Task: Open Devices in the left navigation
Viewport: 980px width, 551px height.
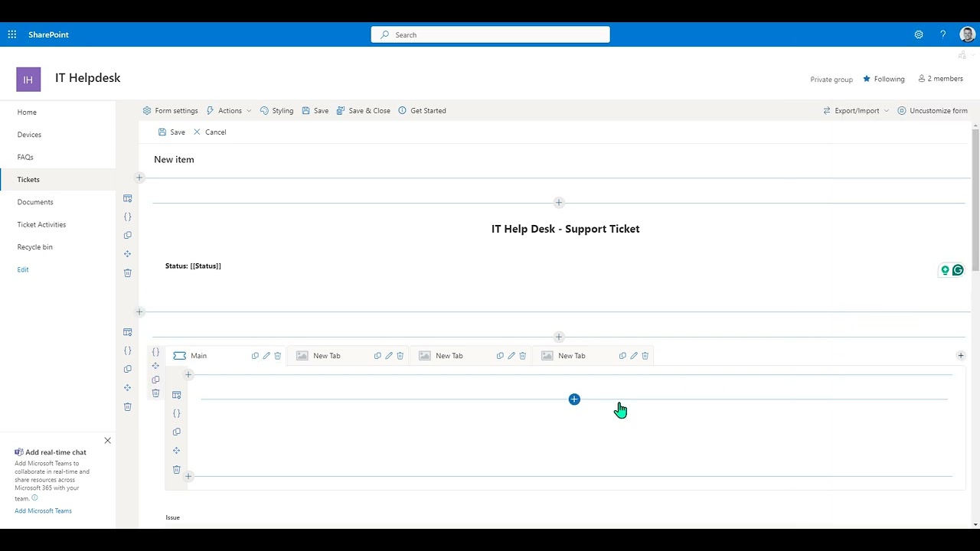Action: 29,135
